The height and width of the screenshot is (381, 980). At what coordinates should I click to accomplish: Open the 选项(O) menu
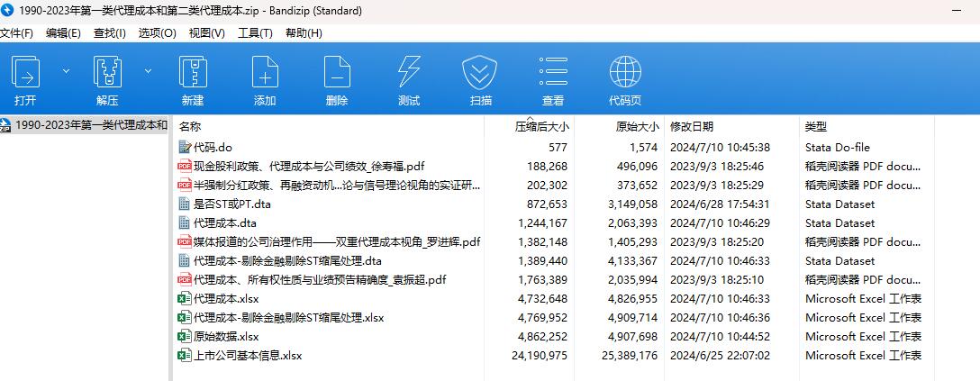(x=158, y=33)
